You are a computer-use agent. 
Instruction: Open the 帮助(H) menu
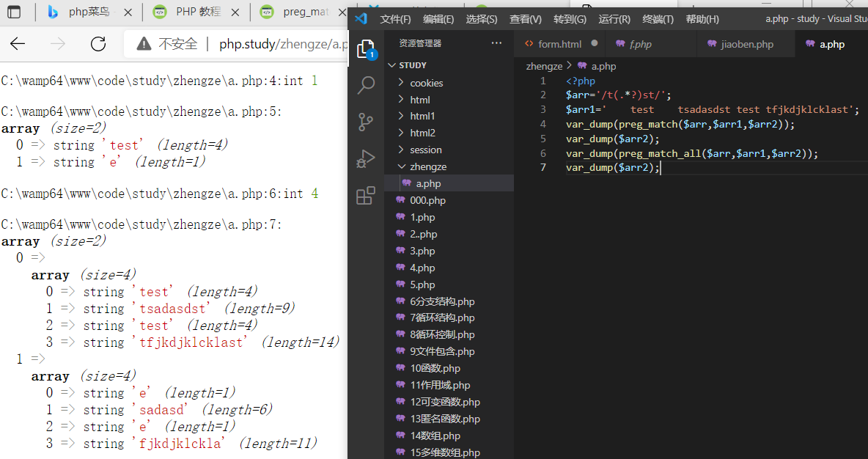pyautogui.click(x=702, y=19)
